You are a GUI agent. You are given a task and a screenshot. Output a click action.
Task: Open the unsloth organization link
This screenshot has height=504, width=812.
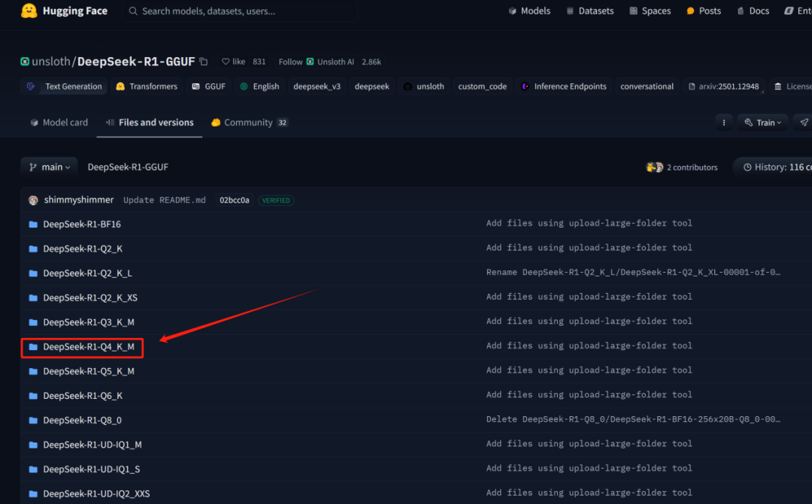[x=51, y=62]
